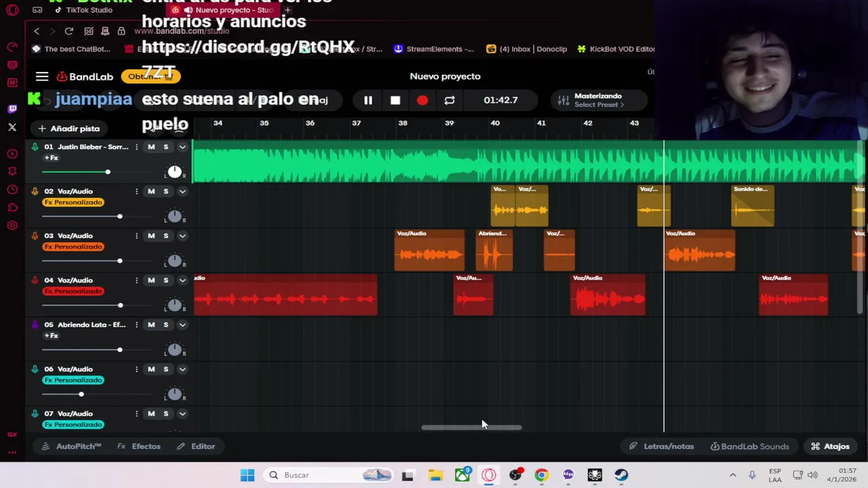Open a new browser tab with plus

[288, 10]
